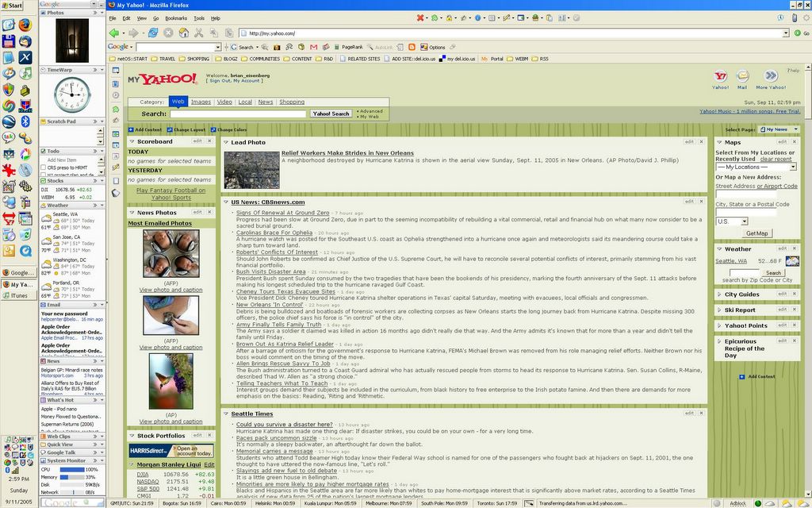This screenshot has width=812, height=508.
Task: Open Google Talk from quick launch icons
Action: point(8,137)
